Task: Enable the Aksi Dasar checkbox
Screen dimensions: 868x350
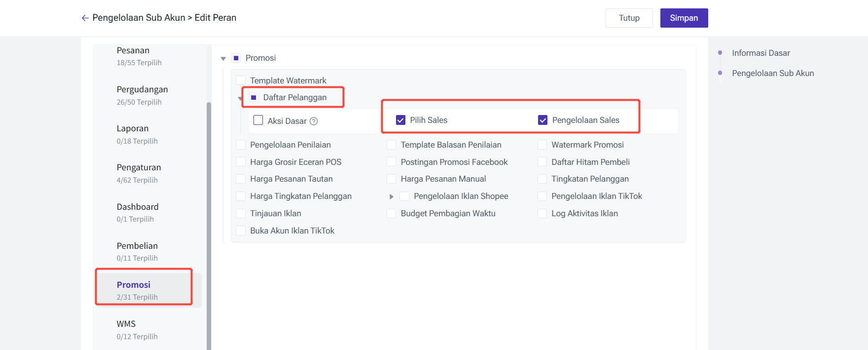Action: point(258,120)
